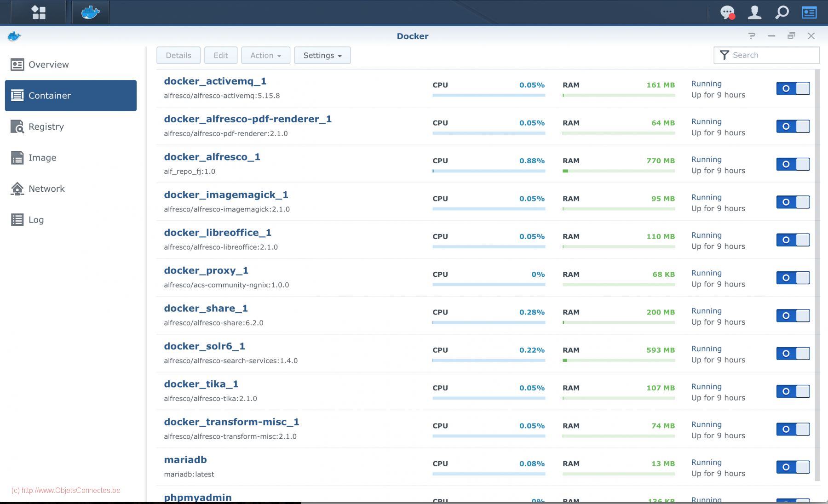
Task: Open the magnifier search icon in top bar
Action: (782, 12)
